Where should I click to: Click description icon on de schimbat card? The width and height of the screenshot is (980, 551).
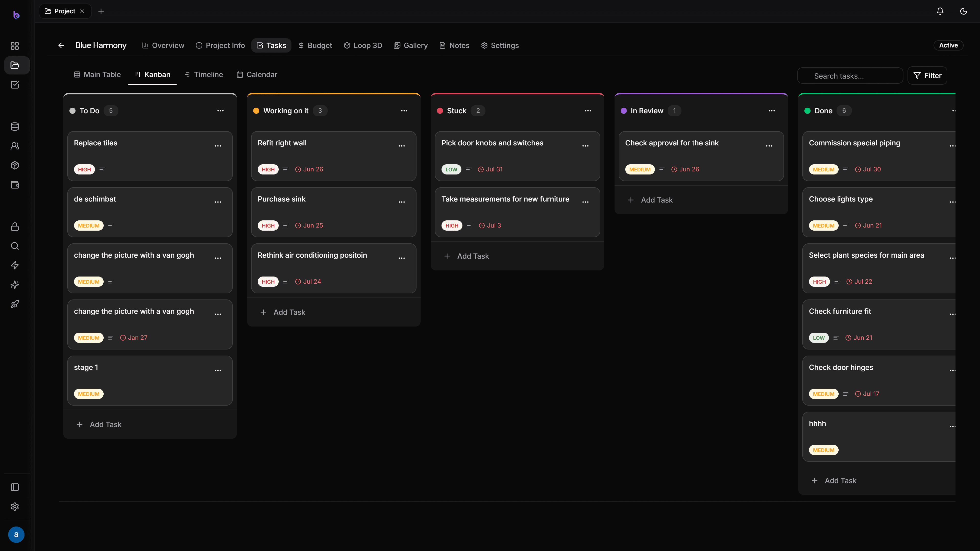click(111, 226)
